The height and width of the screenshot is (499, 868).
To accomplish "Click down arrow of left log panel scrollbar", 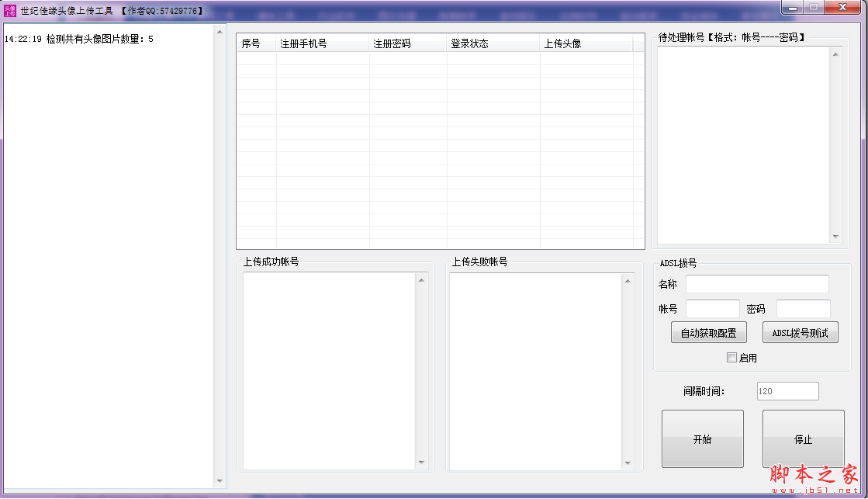I will point(220,480).
